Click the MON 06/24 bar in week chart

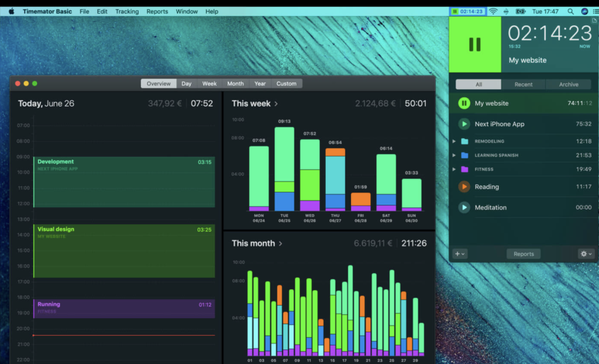point(259,179)
